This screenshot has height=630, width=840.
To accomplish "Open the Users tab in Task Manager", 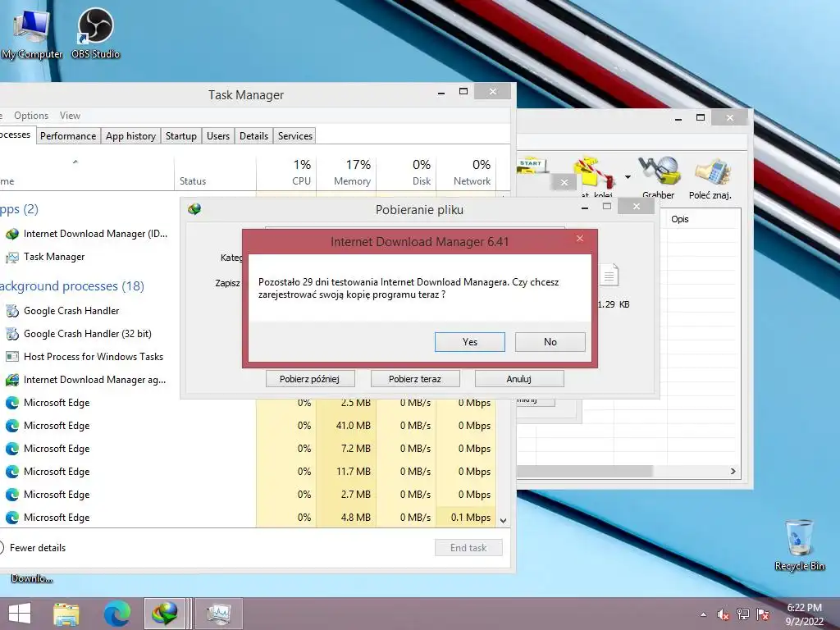I will click(x=218, y=136).
